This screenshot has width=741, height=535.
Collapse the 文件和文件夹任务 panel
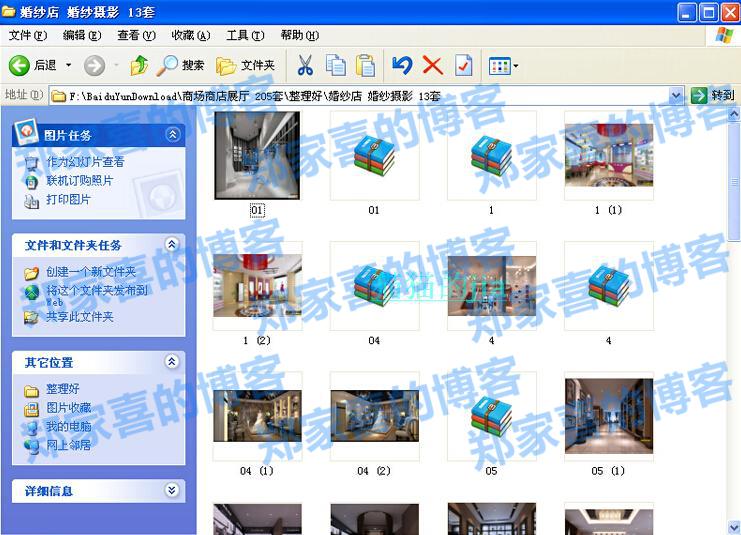point(172,244)
